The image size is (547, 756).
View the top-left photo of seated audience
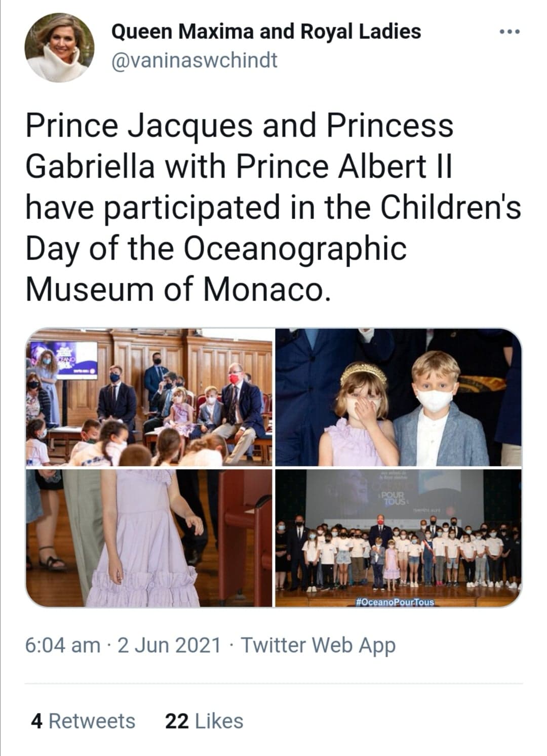pos(149,397)
